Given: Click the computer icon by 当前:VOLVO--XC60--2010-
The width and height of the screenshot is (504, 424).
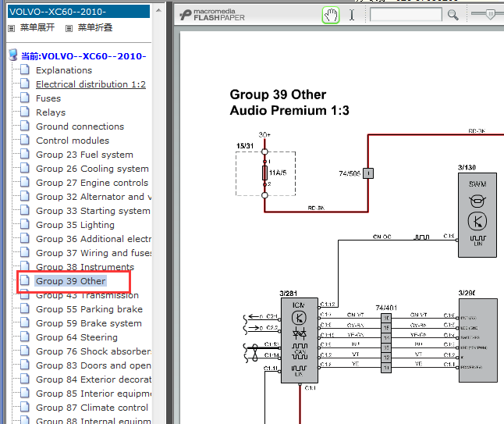Looking at the screenshot, I should [13, 55].
